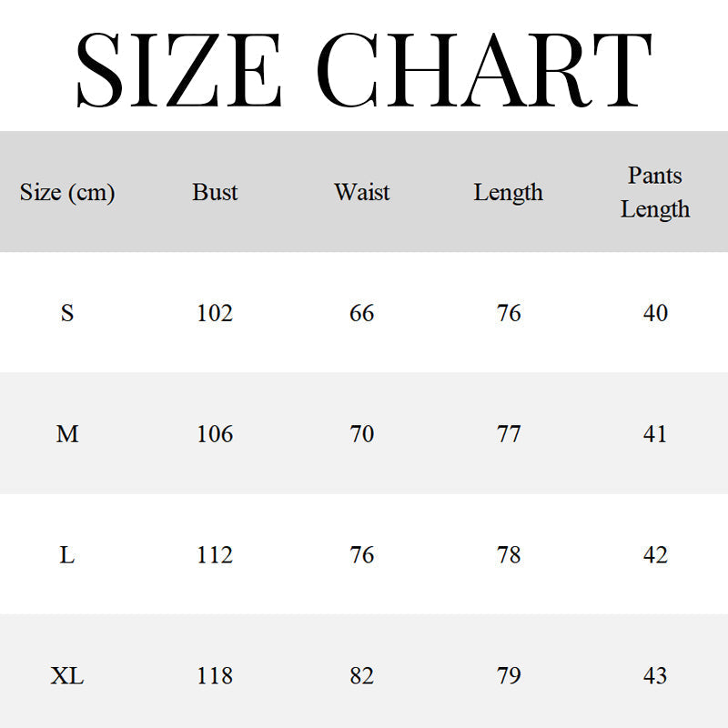
Task: Select bust value 106 for size M
Action: [215, 434]
